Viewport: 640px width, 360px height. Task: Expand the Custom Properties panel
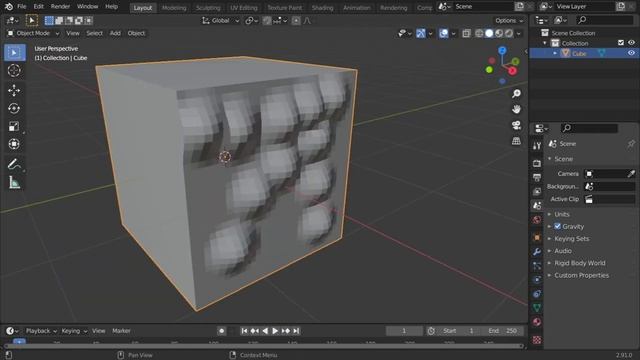[x=581, y=276]
